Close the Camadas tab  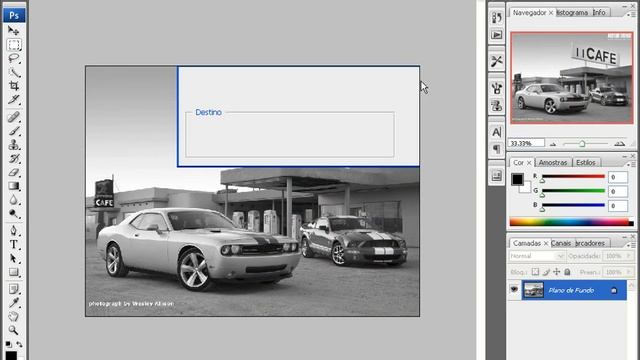(546, 244)
